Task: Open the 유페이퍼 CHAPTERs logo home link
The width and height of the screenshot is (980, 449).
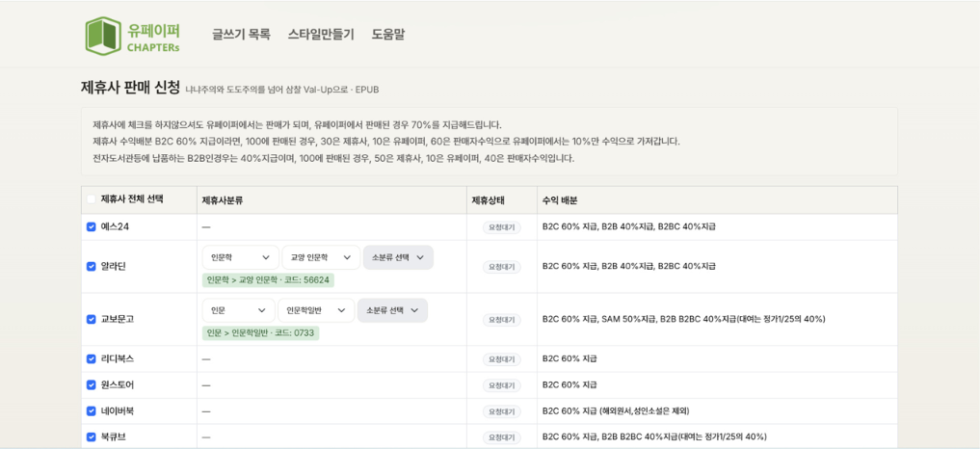Action: pos(132,35)
